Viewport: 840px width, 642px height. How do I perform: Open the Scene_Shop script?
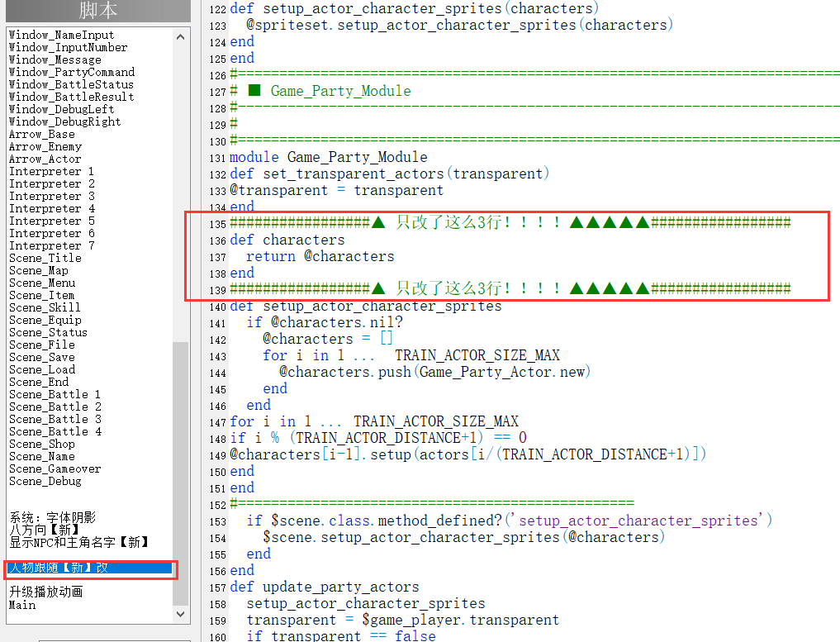[x=42, y=444]
